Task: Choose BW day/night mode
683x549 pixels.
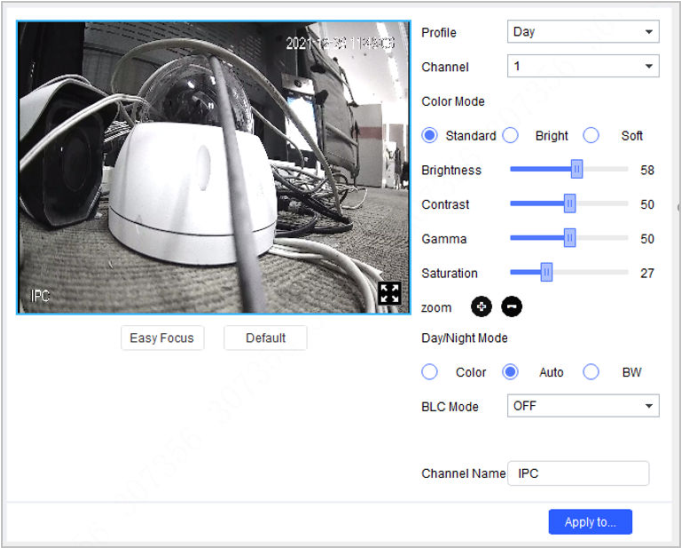Action: pos(591,373)
